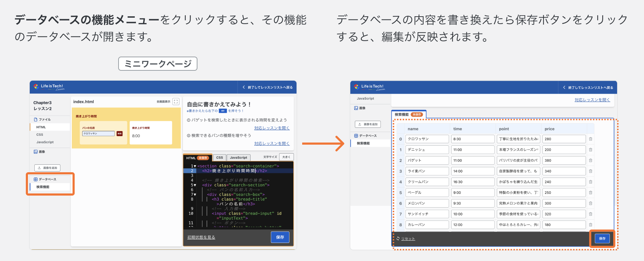Viewport: 644px width, 261px height.
Task: Open 対応レッスンを開く under the パンの種類 task
Action: pos(272,144)
